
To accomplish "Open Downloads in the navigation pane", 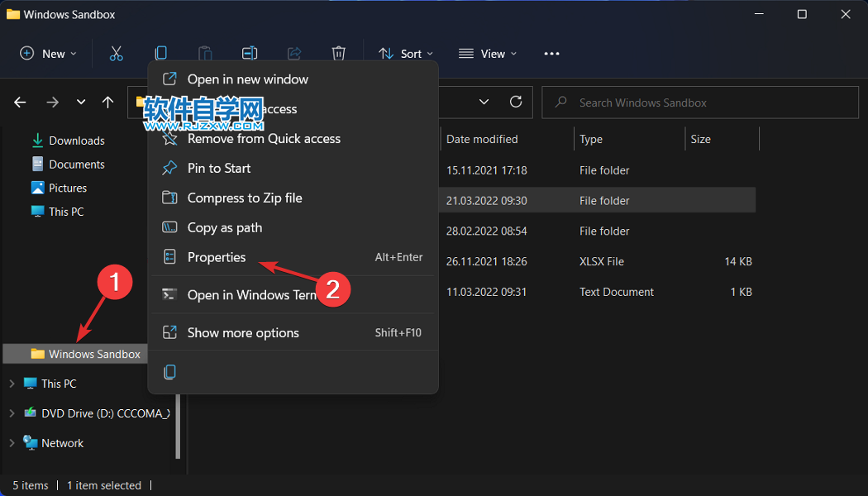I will 76,141.
